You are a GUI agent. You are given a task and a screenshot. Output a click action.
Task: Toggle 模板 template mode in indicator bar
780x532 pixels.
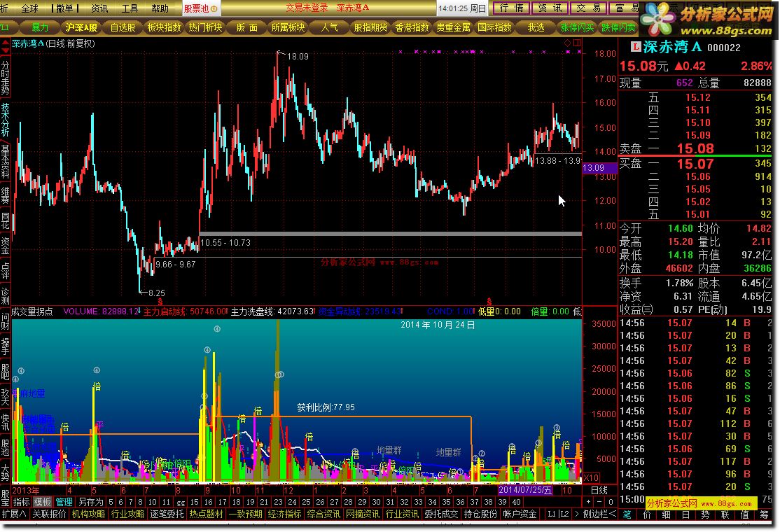click(x=42, y=502)
